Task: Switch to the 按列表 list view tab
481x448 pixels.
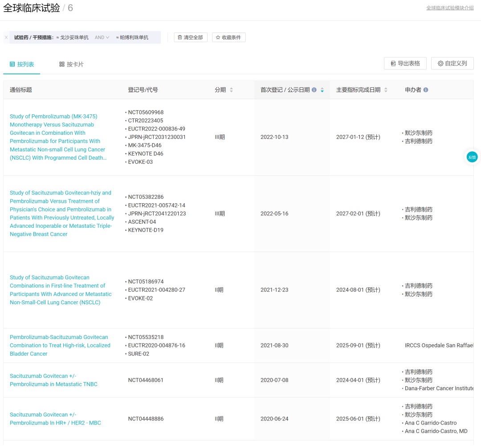Action: (22, 65)
